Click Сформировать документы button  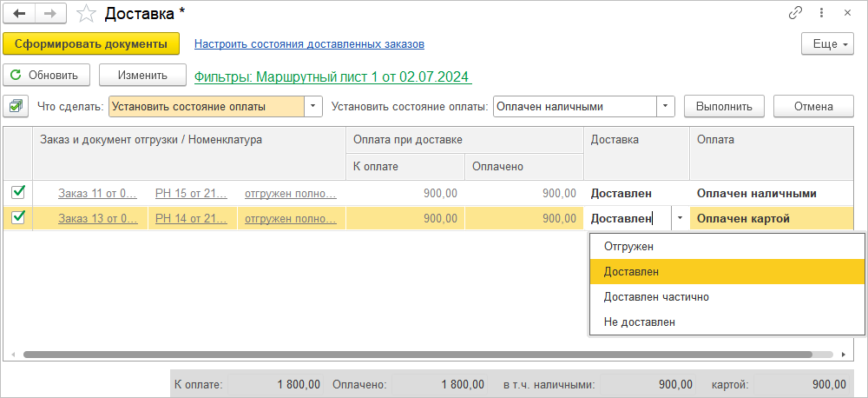[91, 44]
